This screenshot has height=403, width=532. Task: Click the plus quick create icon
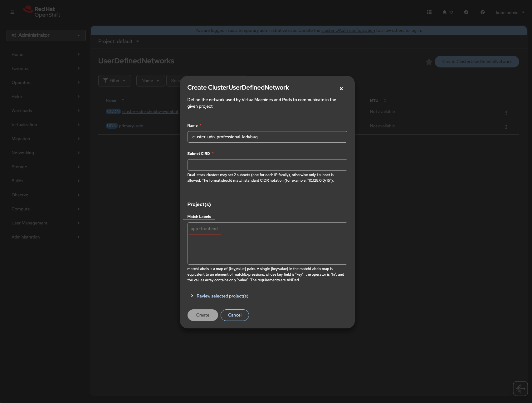tap(466, 12)
